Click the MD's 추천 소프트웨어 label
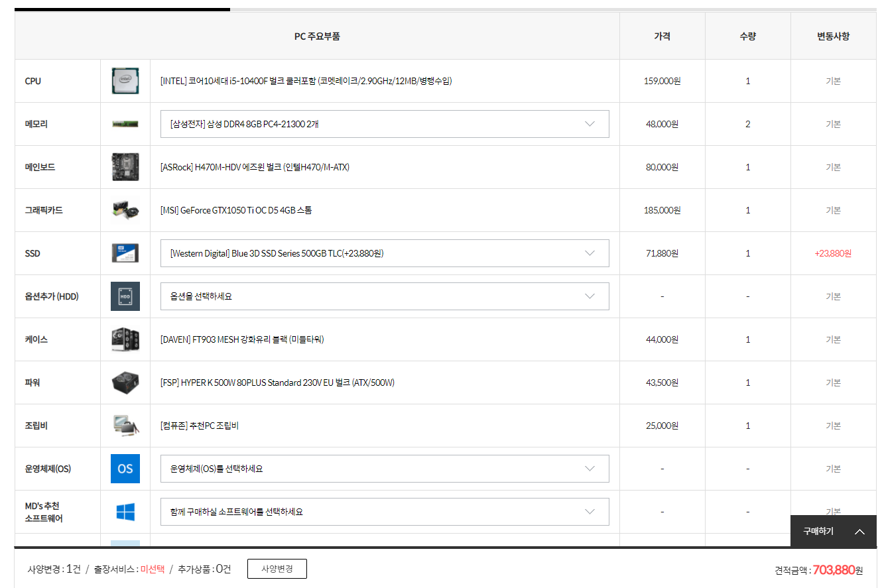880x588 pixels. (44, 512)
